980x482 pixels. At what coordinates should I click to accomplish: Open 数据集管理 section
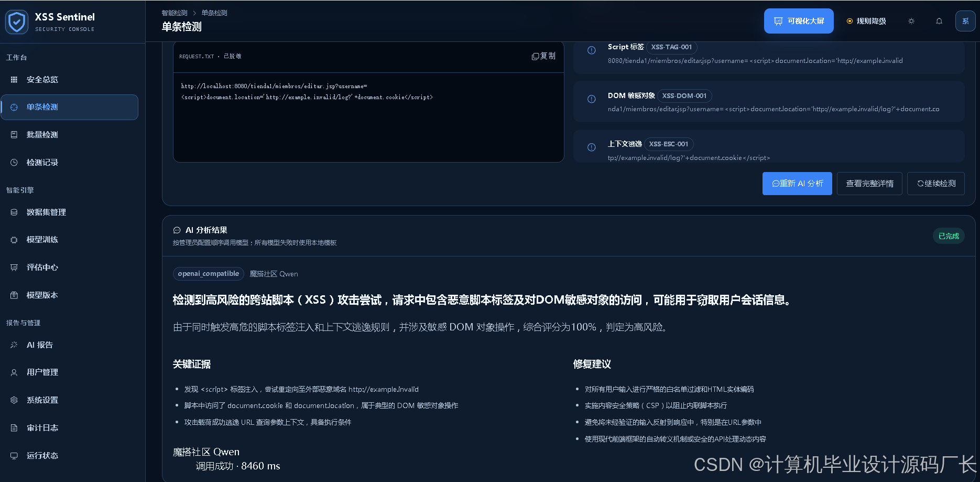point(69,212)
